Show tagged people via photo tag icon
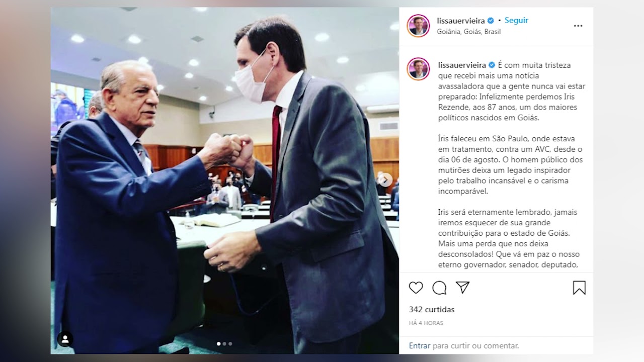 coord(65,339)
